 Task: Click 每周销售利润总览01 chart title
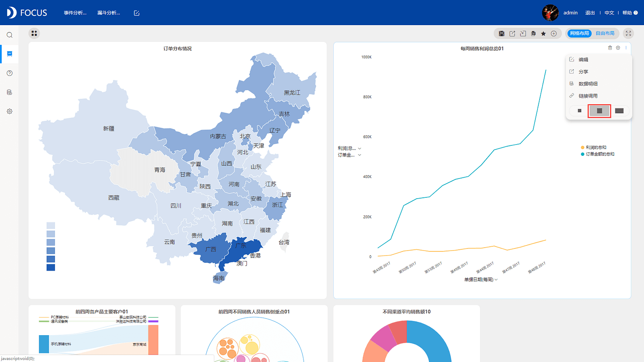[482, 49]
